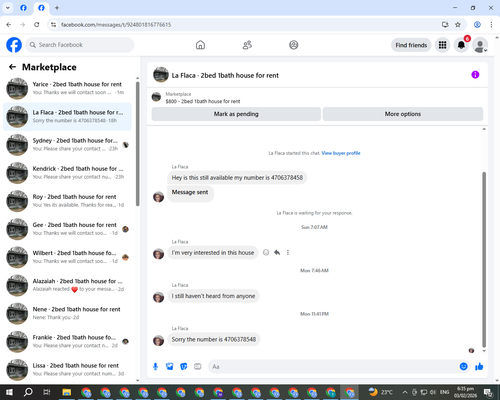Viewport: 500px width, 400px height.
Task: Open Windows taskbar search
Action: pyautogui.click(x=28, y=392)
